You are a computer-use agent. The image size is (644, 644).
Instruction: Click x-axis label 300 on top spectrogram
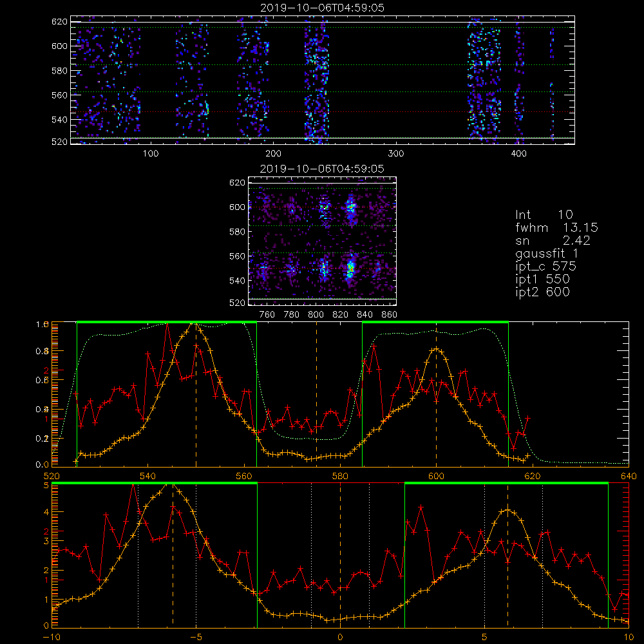[396, 154]
